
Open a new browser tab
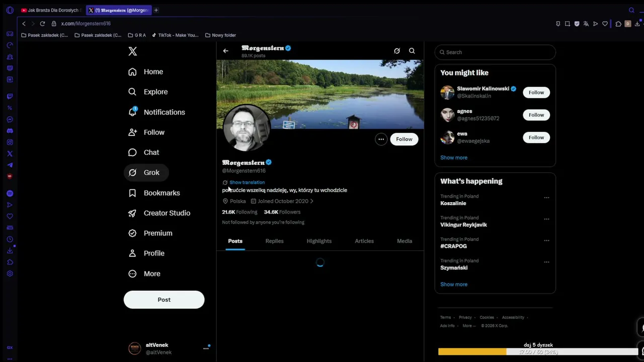156,10
